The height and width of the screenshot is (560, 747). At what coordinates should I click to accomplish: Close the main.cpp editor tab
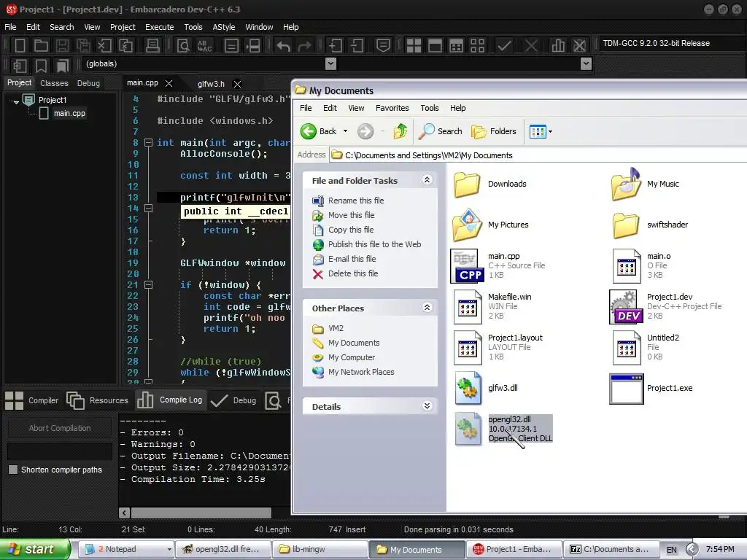169,83
